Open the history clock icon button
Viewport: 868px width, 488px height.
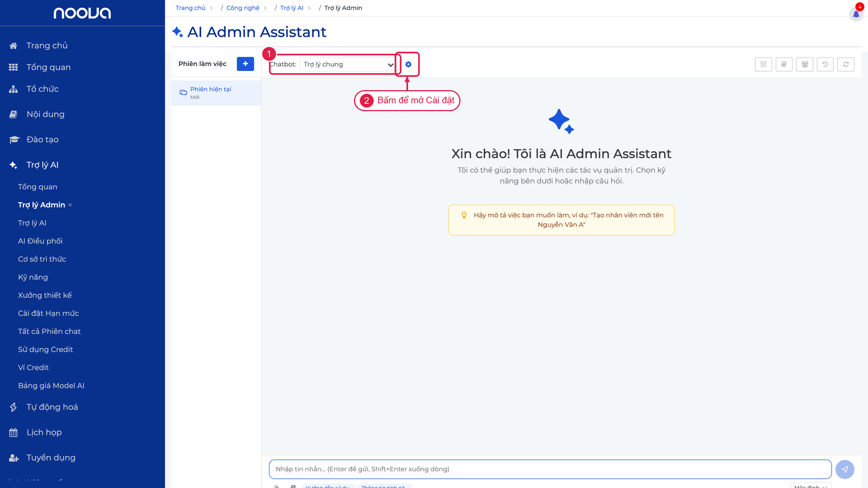[x=825, y=65]
